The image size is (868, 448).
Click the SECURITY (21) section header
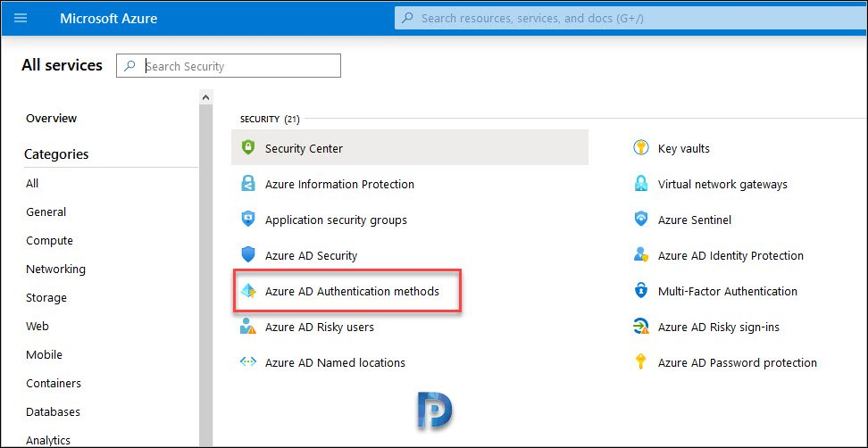(270, 120)
